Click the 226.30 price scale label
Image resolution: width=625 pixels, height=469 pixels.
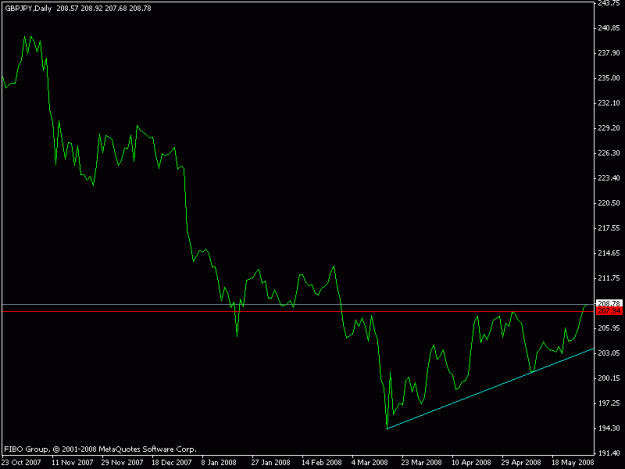(x=609, y=153)
